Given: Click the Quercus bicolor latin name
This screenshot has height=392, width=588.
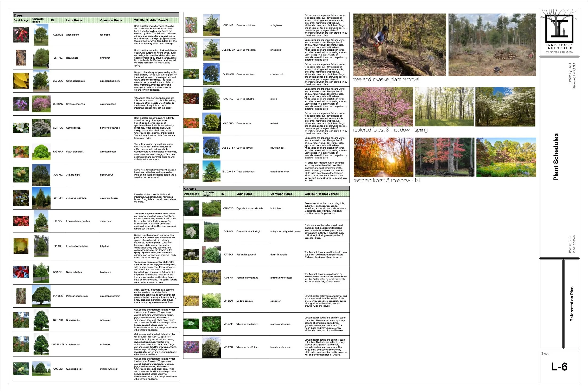Looking at the screenshot, I should tap(74, 369).
